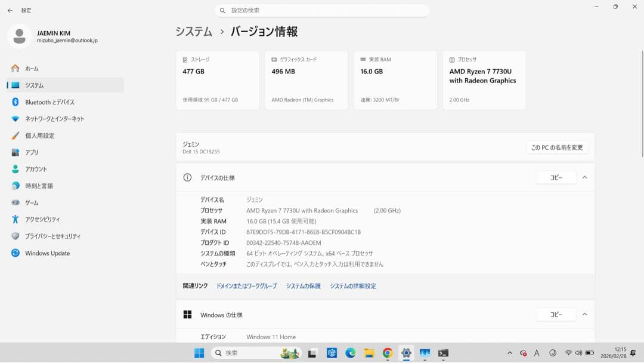Open Task View from the taskbar
The image size is (644, 363).
[x=312, y=353]
